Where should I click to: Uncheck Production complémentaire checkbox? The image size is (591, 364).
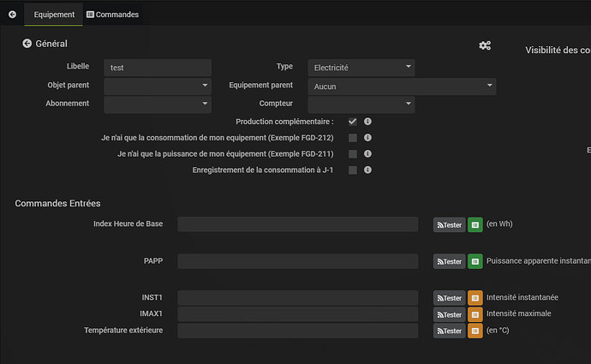[x=352, y=122]
